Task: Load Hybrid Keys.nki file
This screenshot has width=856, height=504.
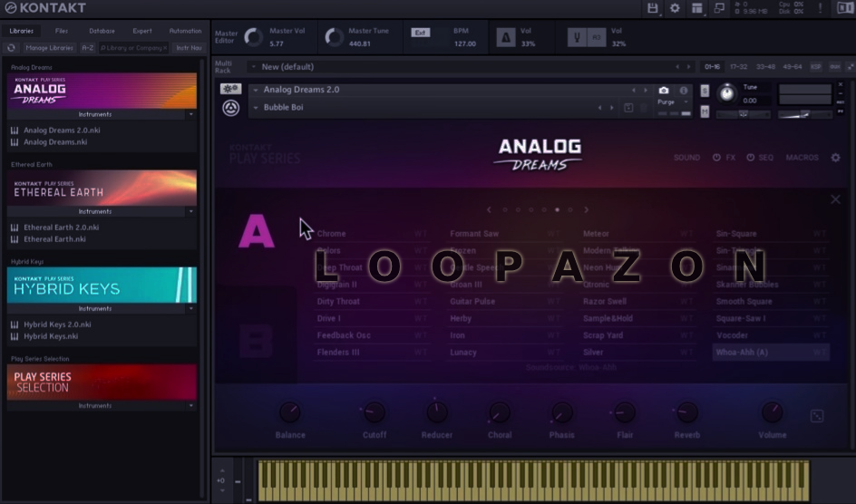Action: click(x=51, y=336)
